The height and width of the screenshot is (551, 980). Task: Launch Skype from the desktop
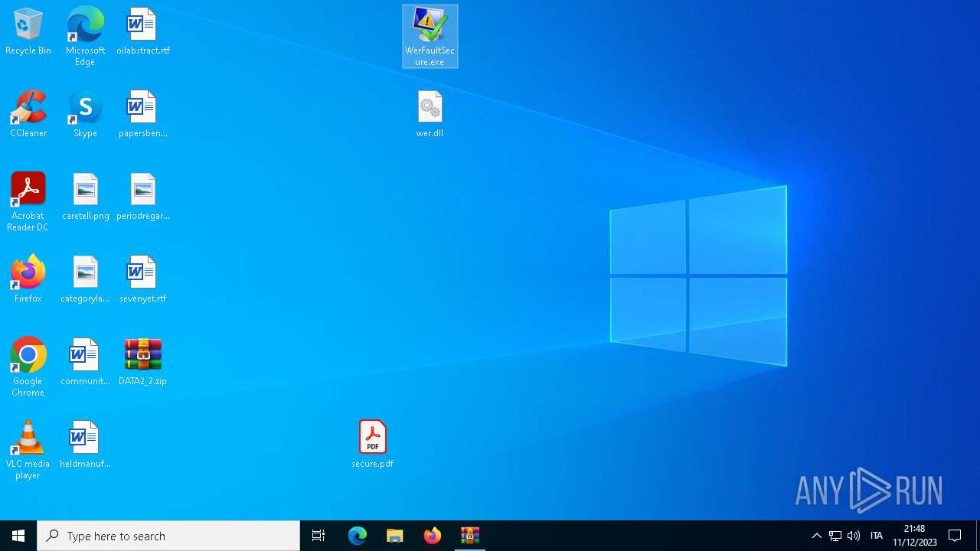pos(85,115)
